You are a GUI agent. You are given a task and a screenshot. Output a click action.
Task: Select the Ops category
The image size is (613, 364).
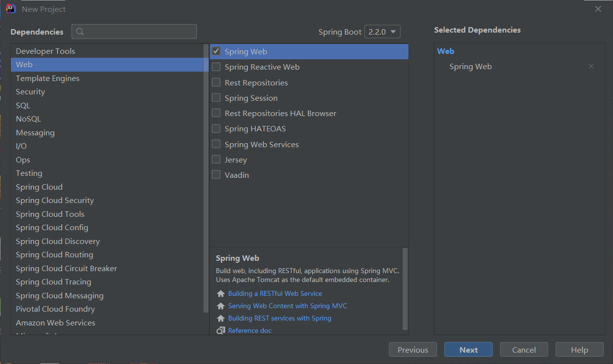107,160
